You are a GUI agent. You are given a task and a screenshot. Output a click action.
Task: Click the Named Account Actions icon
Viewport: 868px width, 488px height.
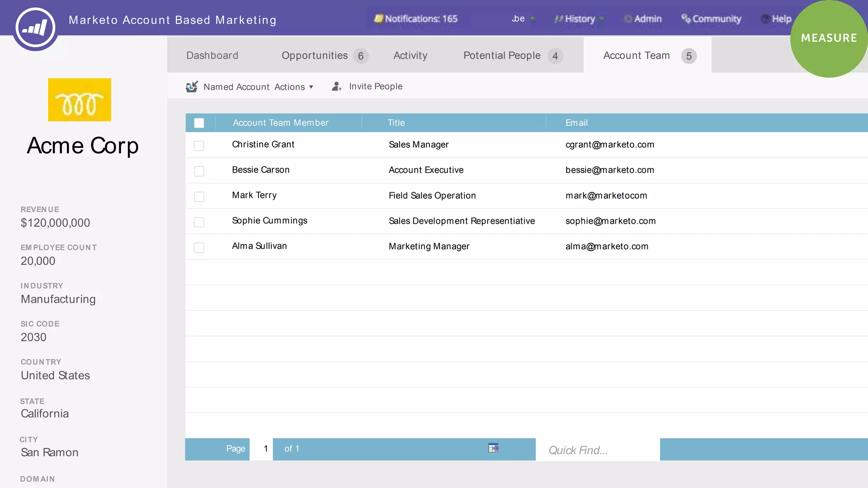point(192,86)
